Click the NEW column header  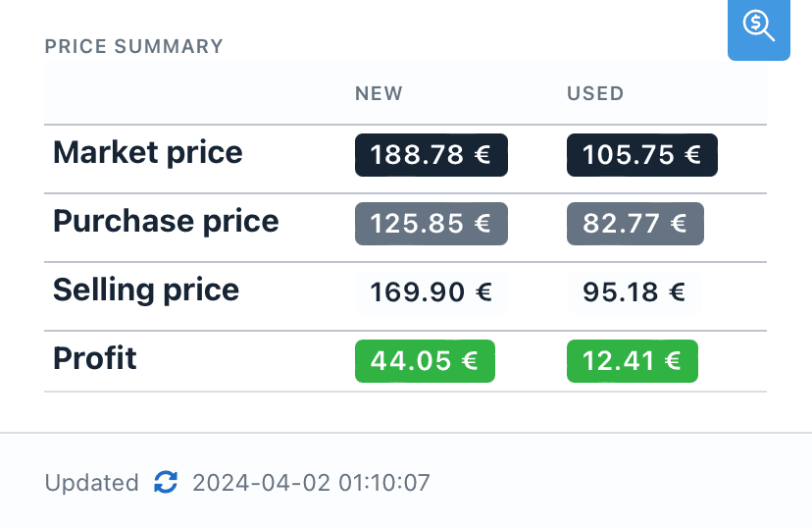pos(379,94)
